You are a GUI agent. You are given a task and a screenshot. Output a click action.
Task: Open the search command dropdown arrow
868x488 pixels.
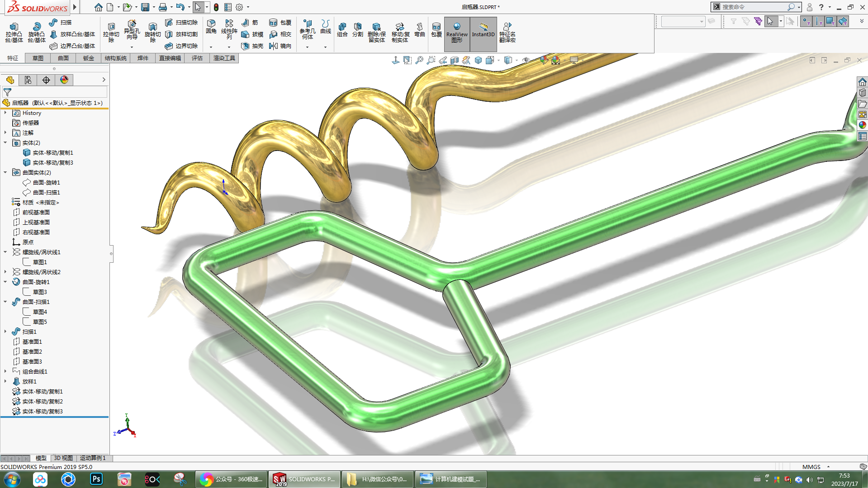click(x=799, y=7)
